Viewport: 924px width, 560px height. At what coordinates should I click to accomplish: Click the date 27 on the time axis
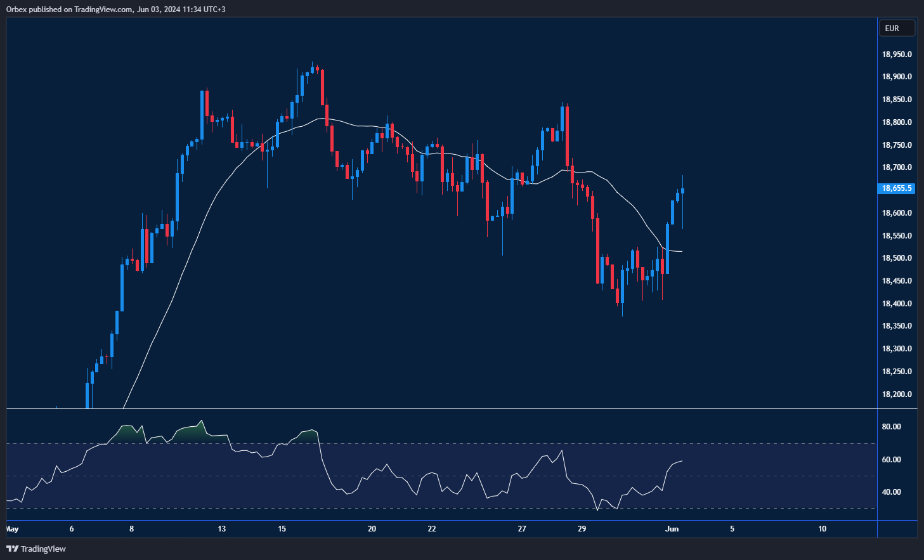(x=522, y=529)
